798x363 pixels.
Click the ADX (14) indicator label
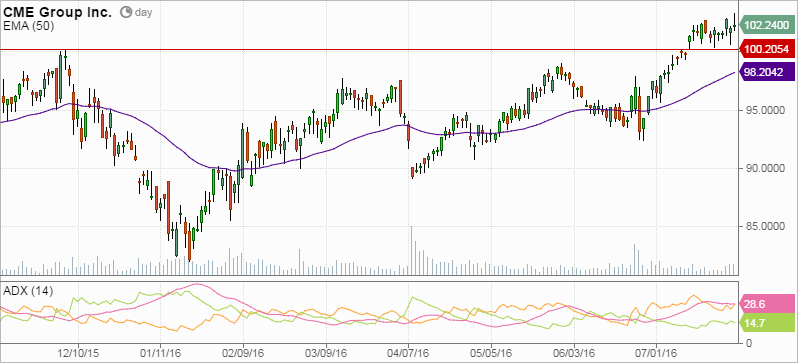click(x=28, y=291)
